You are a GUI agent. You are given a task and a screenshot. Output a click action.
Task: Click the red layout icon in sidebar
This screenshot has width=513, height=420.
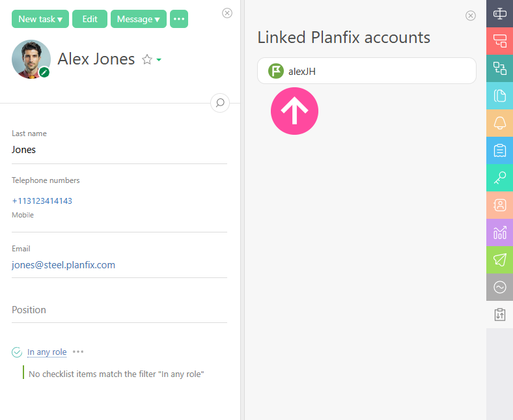[x=499, y=41]
